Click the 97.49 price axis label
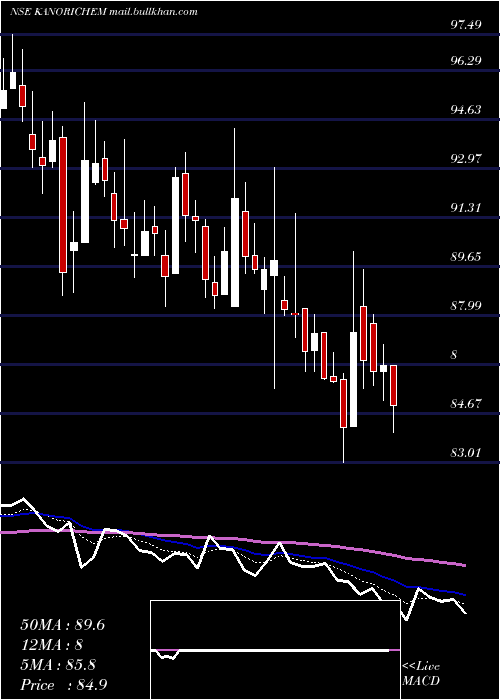 466,25
